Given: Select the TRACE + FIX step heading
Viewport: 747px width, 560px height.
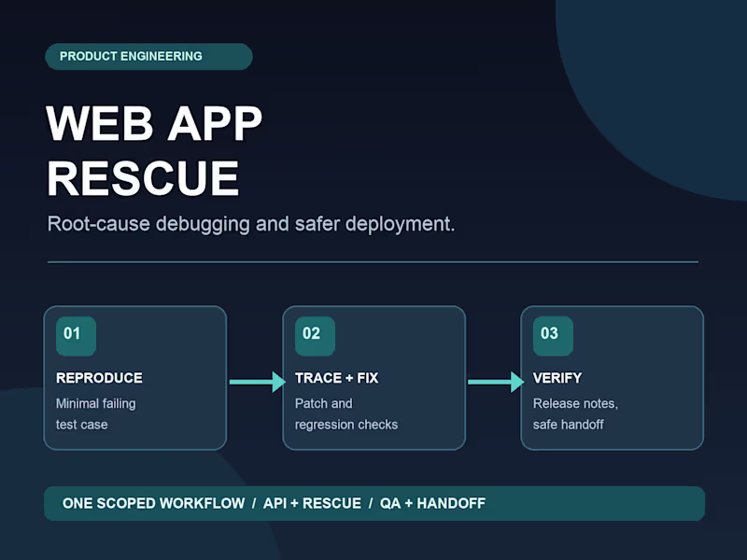Looking at the screenshot, I should tap(336, 378).
